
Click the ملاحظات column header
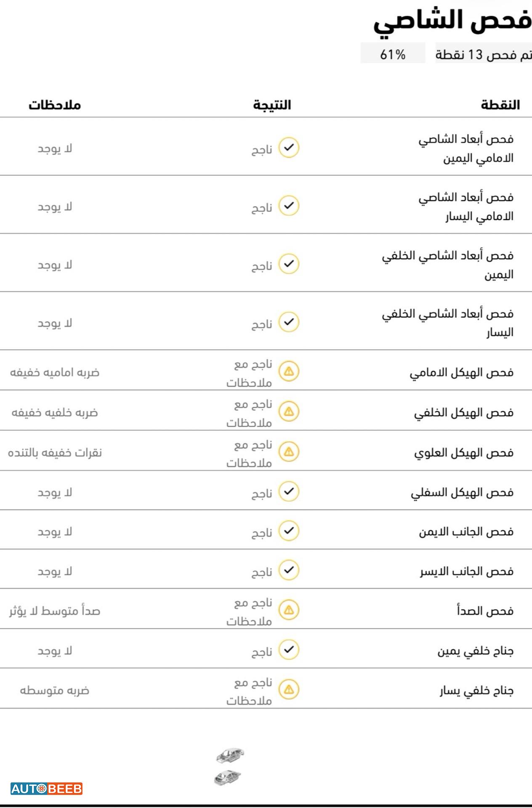[55, 105]
